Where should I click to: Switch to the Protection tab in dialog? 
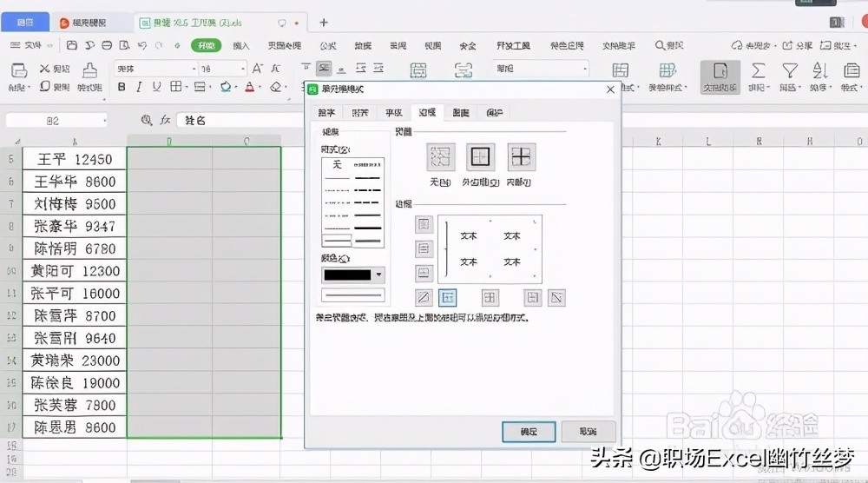pyautogui.click(x=495, y=112)
